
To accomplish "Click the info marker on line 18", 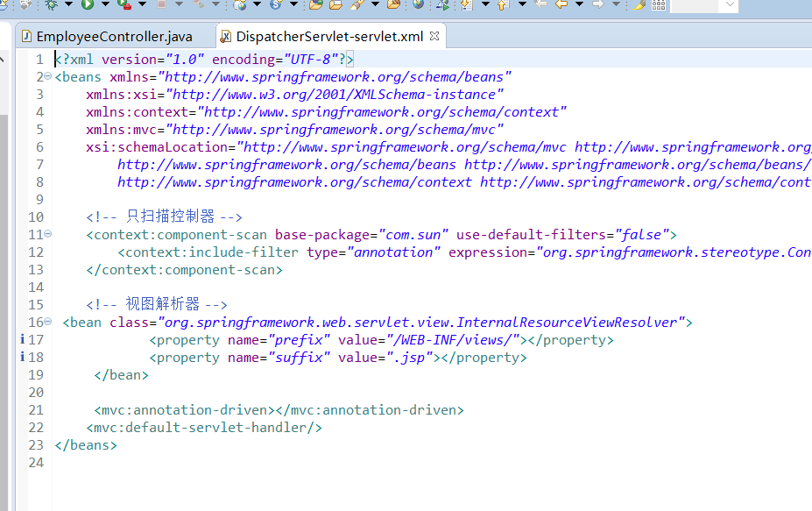I will click(x=22, y=357).
